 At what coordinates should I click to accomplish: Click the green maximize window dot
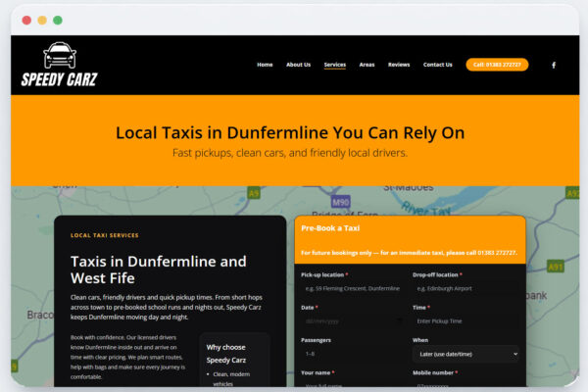point(58,20)
